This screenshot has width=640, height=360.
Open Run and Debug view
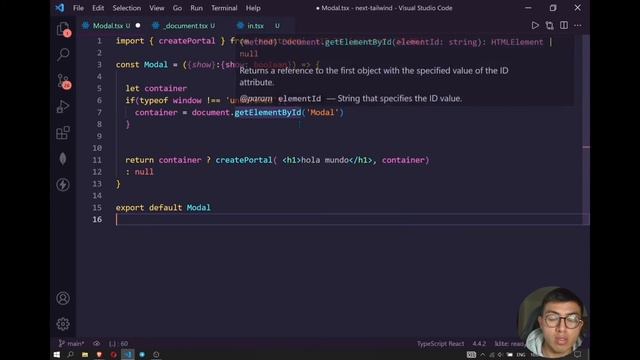[63, 107]
